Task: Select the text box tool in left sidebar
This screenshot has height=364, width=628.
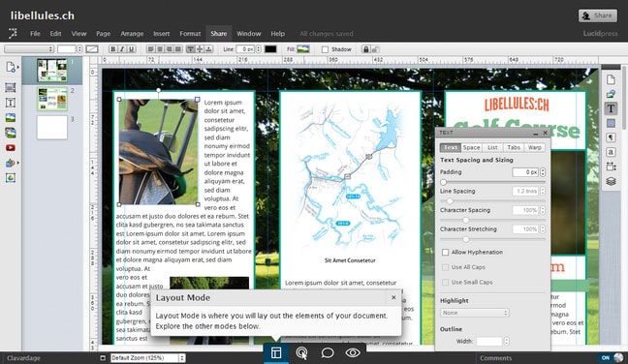Action: pos(11,103)
